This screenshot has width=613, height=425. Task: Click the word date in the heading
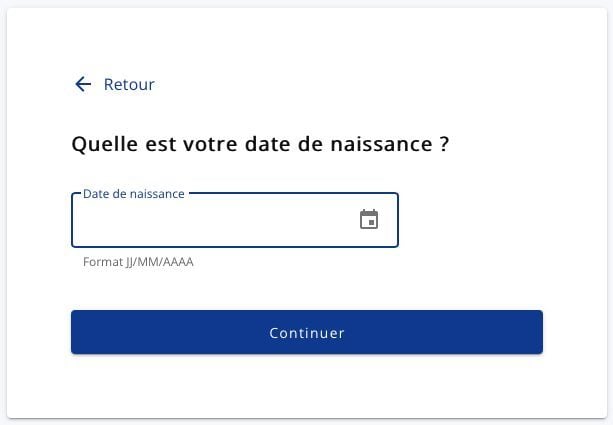[268, 144]
